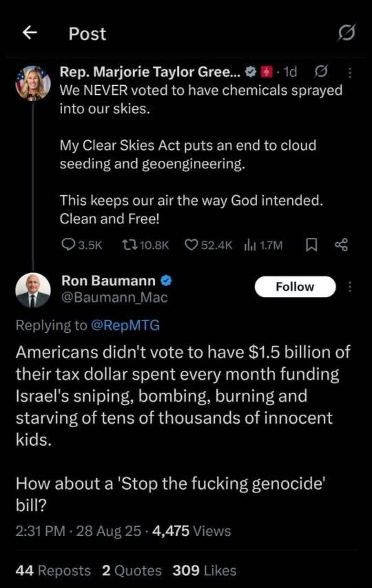Tap the red affiliation badge by Greene's name
372x588 pixels.
pos(266,72)
